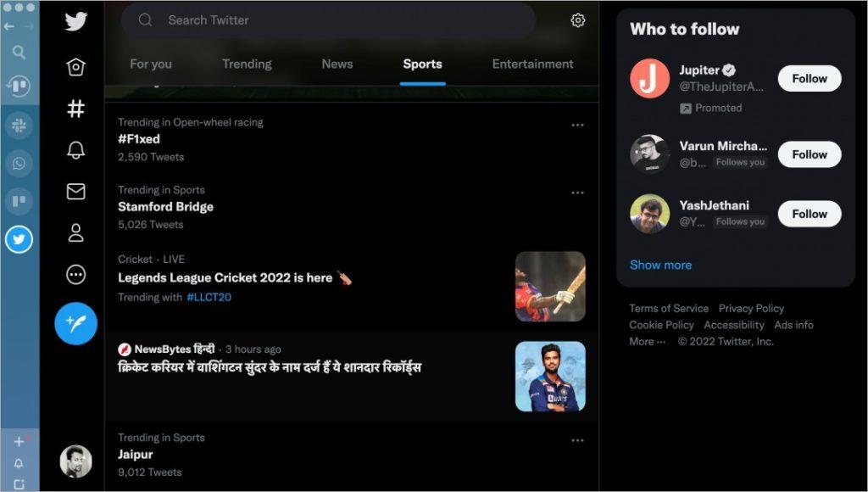
Task: Open YashJethani's profile picture
Action: [x=650, y=214]
